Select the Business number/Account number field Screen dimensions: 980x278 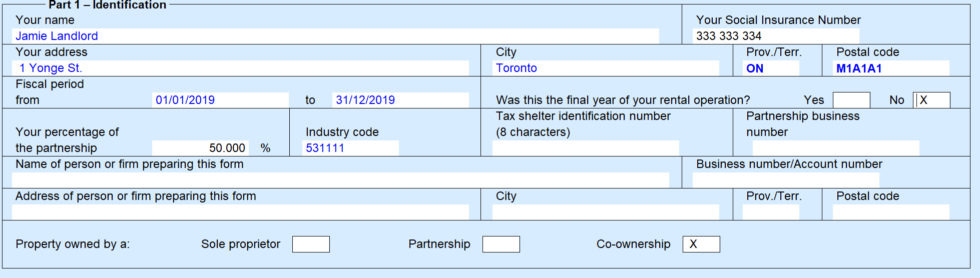786,180
